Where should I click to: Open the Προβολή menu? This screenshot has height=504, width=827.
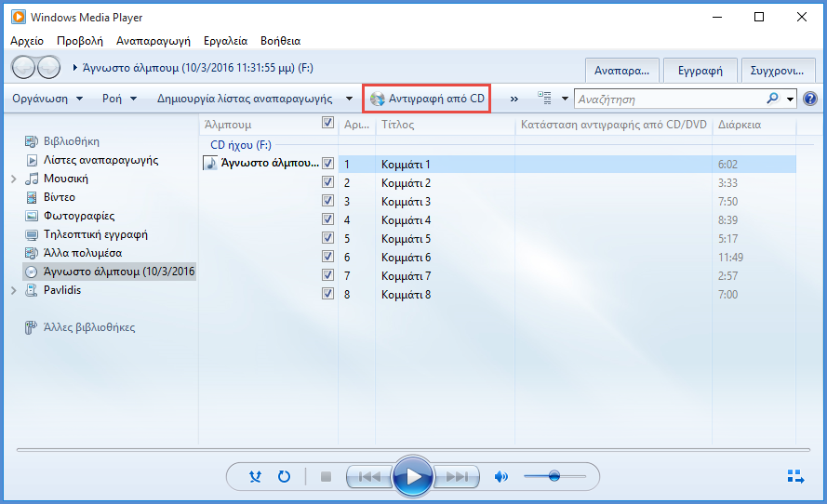(80, 41)
